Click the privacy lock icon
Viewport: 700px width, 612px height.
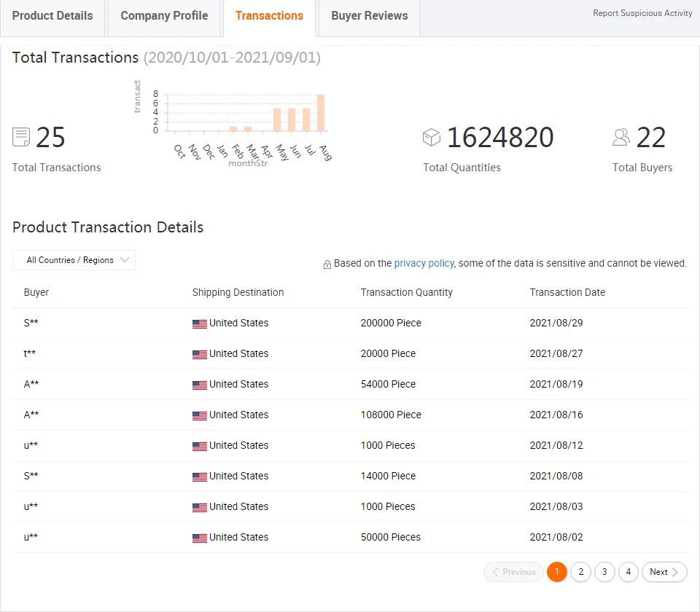(327, 264)
